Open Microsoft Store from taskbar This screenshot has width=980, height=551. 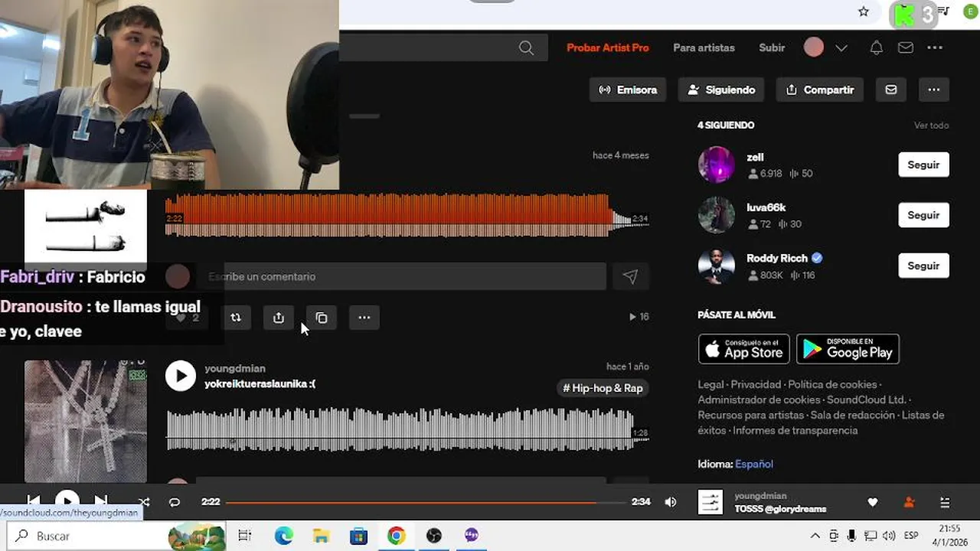point(358,536)
